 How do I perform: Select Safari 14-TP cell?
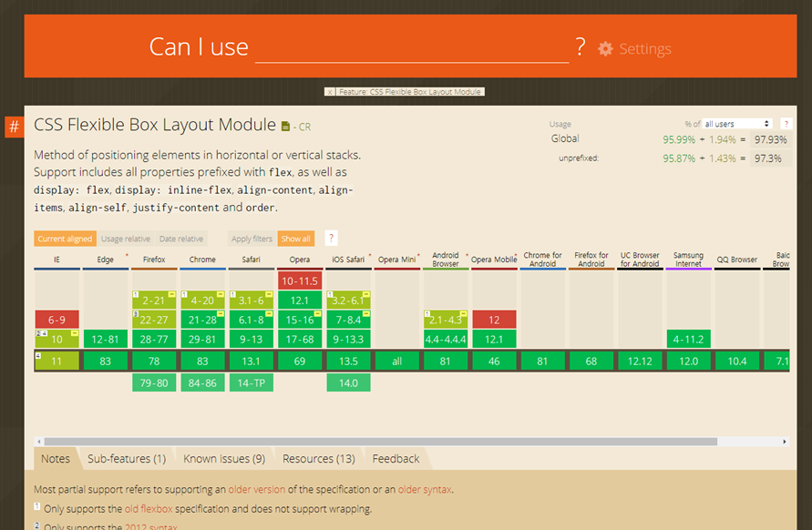(x=252, y=383)
